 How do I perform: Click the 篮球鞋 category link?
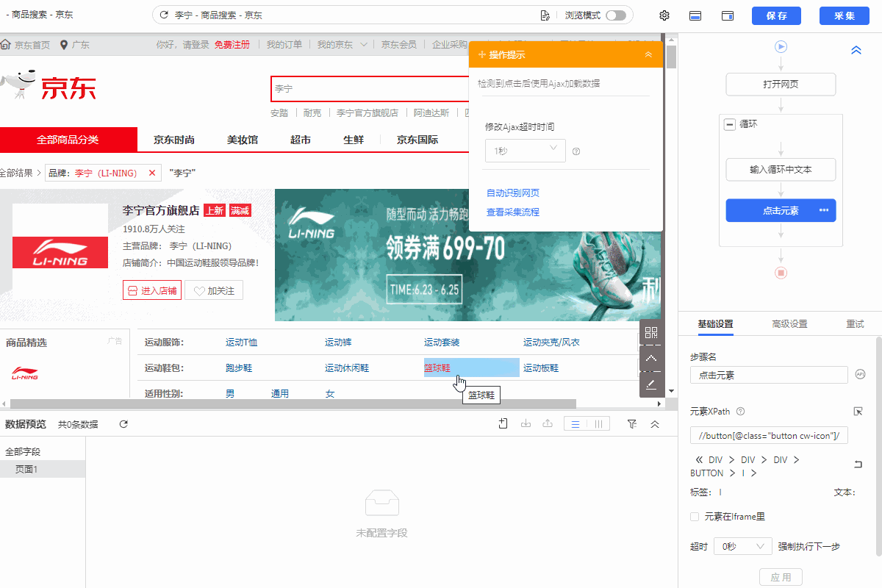437,367
